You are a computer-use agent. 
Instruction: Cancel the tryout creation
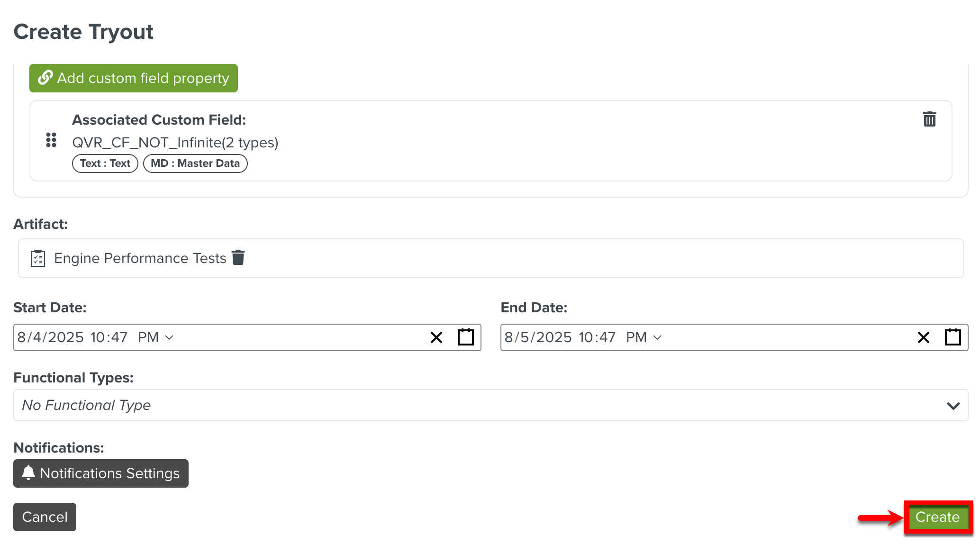click(45, 517)
